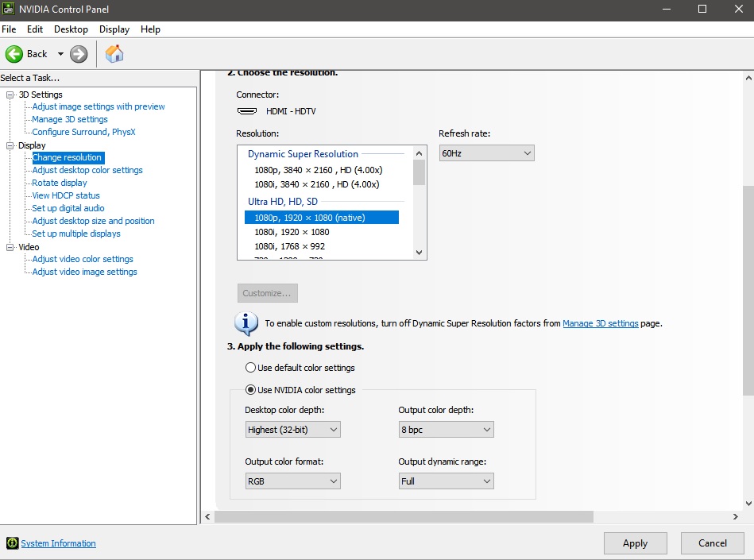This screenshot has width=754, height=560.
Task: Open the Refresh rate dropdown
Action: click(x=486, y=153)
